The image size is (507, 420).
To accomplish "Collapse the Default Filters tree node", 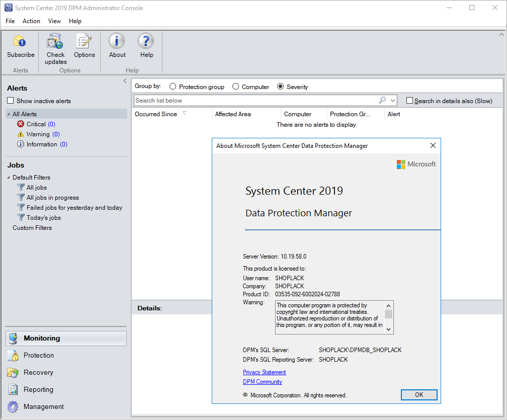I will [x=9, y=178].
